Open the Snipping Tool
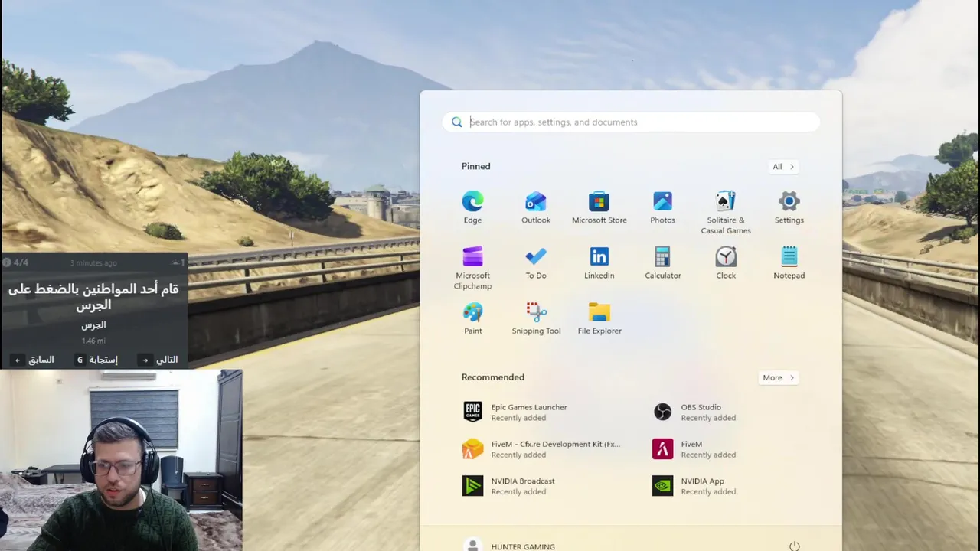The height and width of the screenshot is (551, 980). pyautogui.click(x=536, y=318)
